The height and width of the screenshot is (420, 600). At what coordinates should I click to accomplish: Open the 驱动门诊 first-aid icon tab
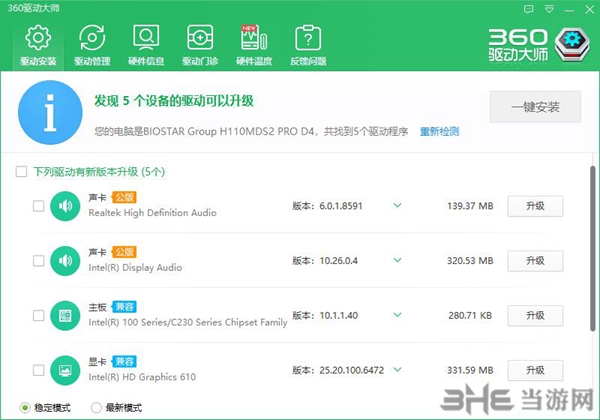(200, 46)
